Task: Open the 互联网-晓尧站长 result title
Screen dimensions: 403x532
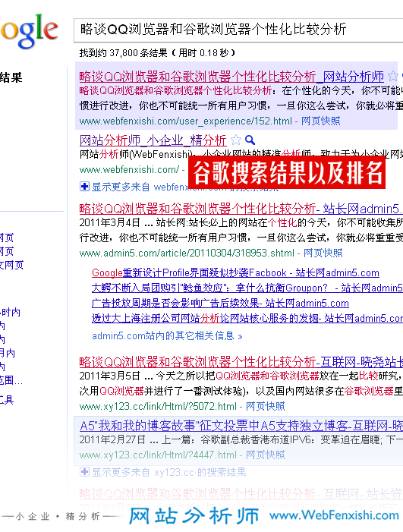Action: click(241, 362)
